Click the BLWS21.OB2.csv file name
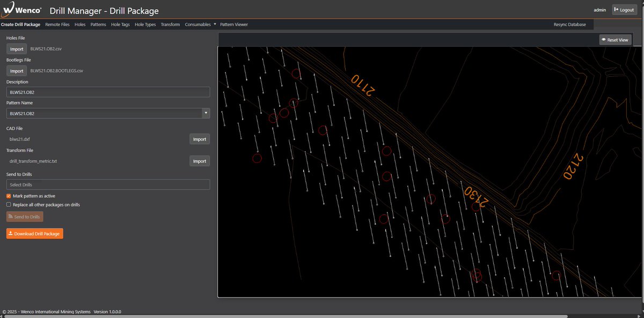Viewport: 644px width, 318px height. click(x=46, y=49)
